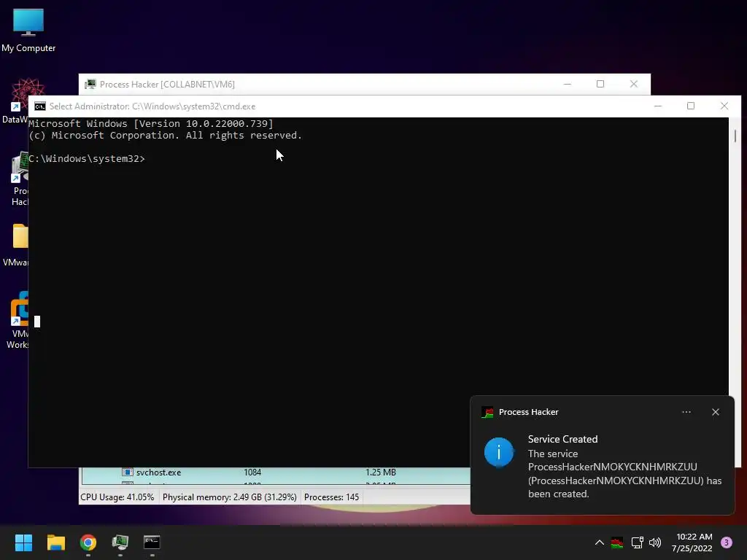Viewport: 747px width, 560px height.
Task: Maximize the cmd.exe window
Action: coord(691,106)
